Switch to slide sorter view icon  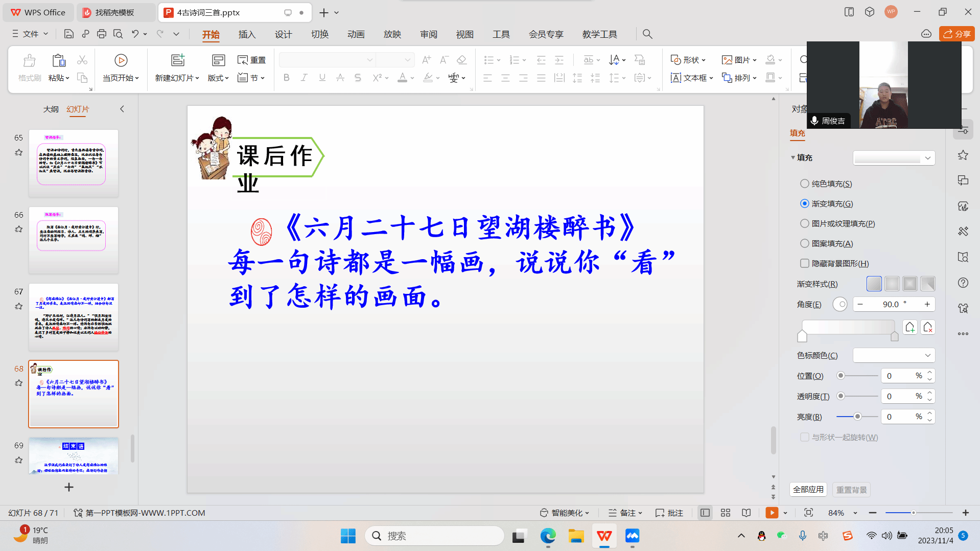pos(725,513)
